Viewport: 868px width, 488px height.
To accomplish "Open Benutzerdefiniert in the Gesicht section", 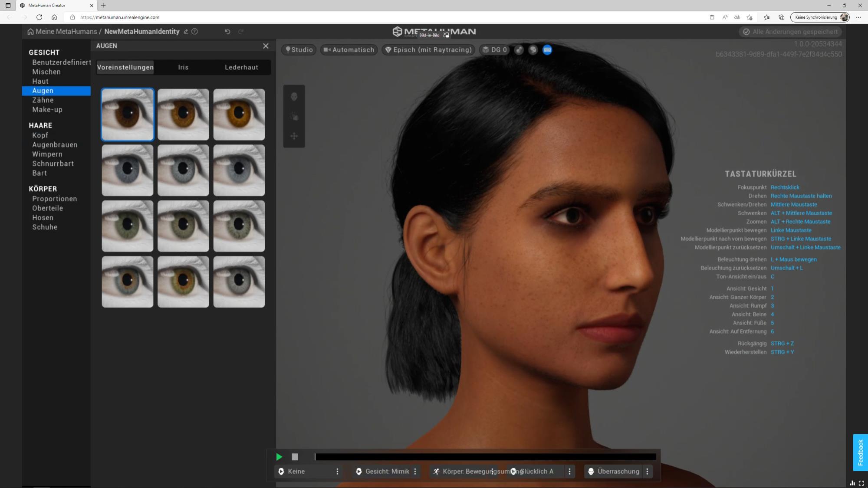I will coord(61,62).
